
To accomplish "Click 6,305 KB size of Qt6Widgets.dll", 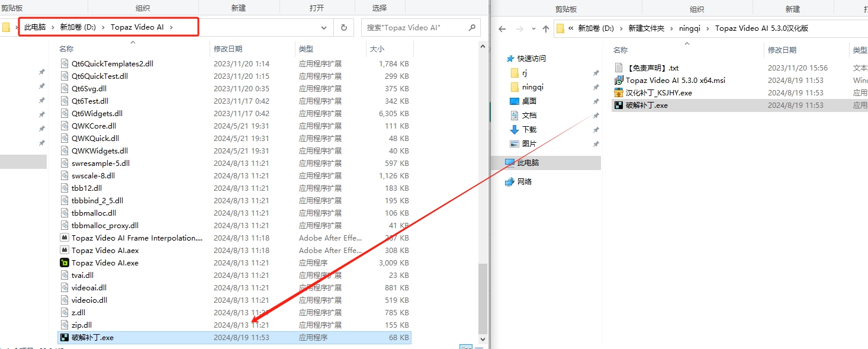I will [394, 113].
